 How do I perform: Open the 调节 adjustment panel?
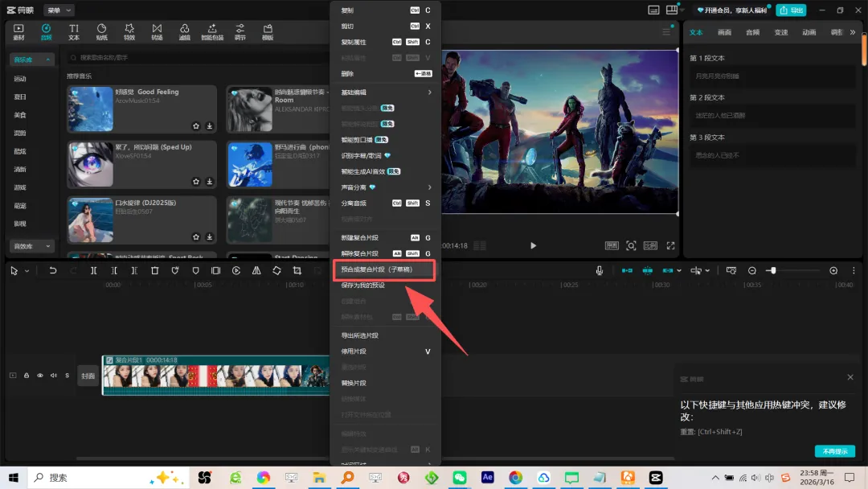240,31
